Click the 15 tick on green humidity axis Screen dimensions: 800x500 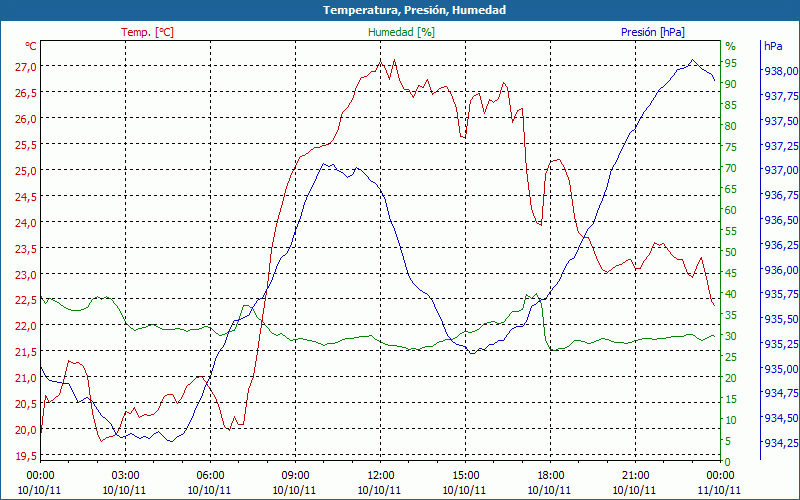coord(731,399)
